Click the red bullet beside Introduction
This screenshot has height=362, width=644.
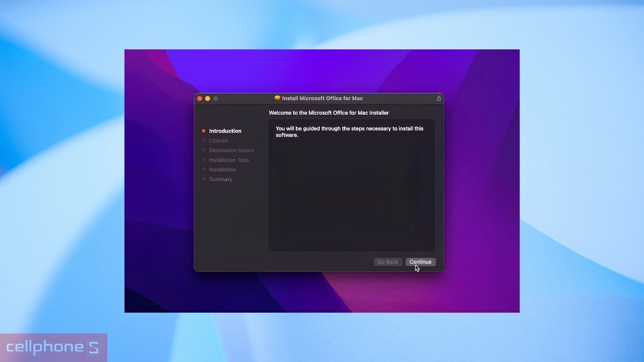203,131
